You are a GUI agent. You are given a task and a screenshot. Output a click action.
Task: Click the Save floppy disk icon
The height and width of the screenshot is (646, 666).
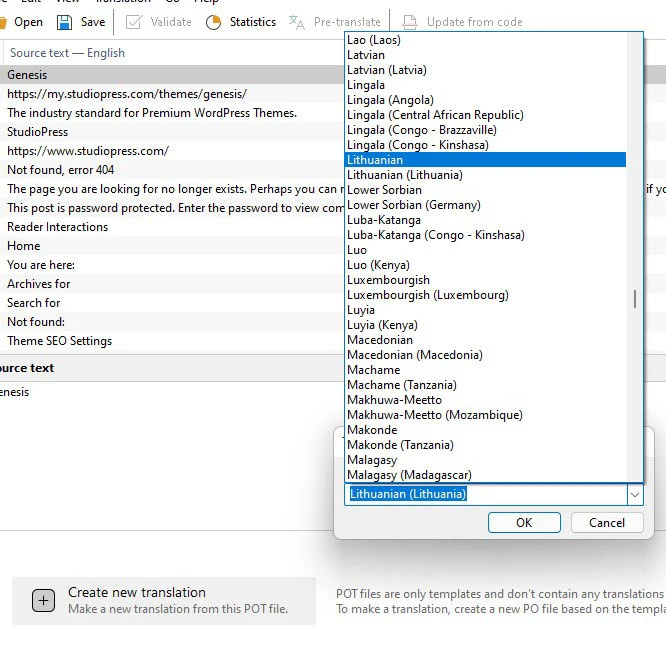coord(65,22)
